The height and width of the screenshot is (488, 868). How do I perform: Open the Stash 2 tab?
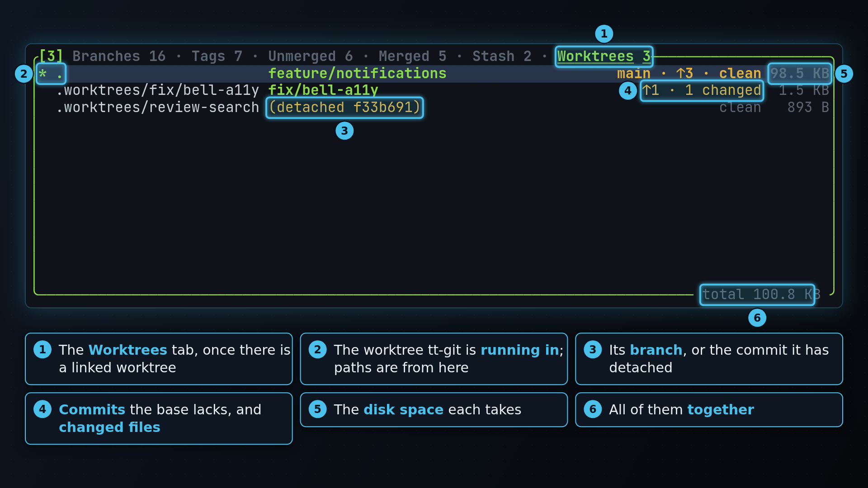pos(502,56)
